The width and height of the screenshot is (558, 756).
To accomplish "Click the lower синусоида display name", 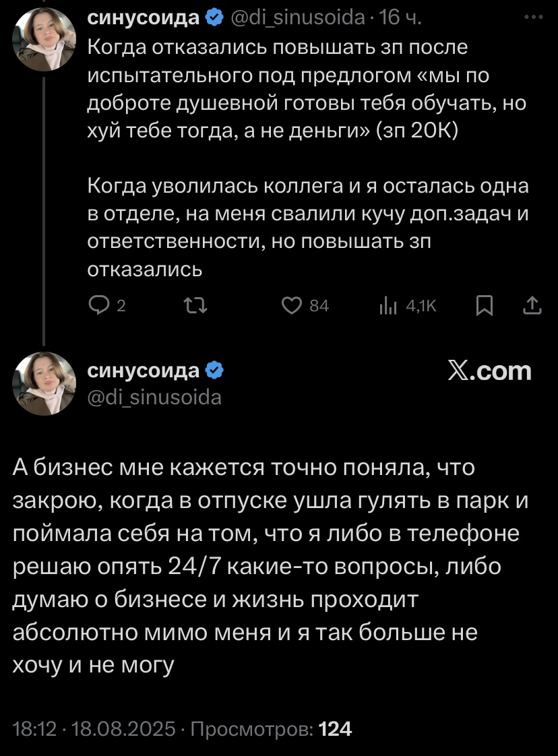I will pyautogui.click(x=144, y=371).
